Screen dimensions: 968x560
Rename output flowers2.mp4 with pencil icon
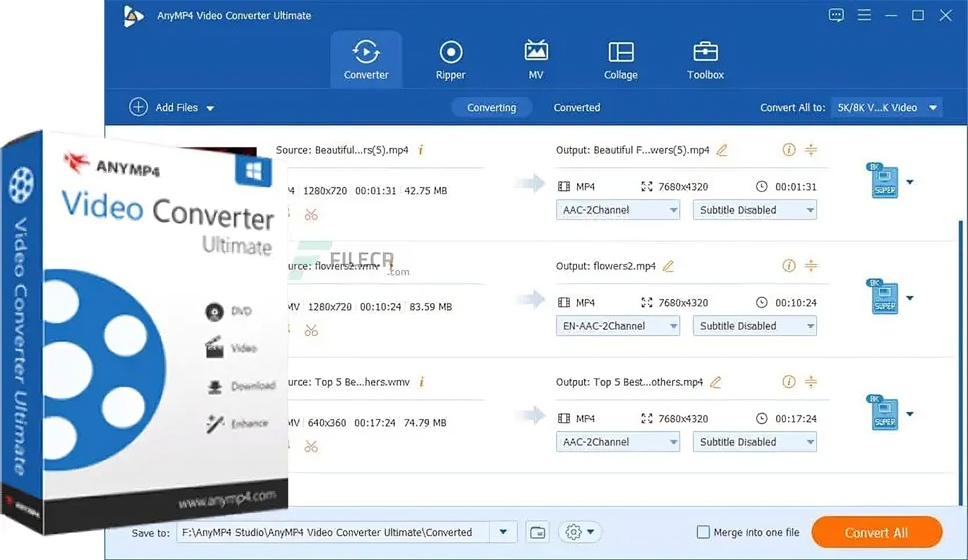coord(668,266)
